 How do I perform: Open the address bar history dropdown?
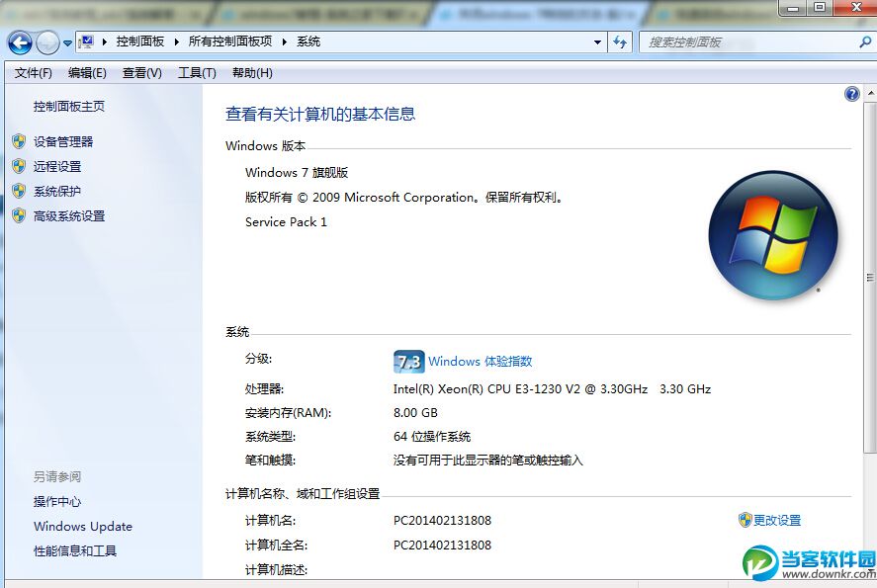597,42
